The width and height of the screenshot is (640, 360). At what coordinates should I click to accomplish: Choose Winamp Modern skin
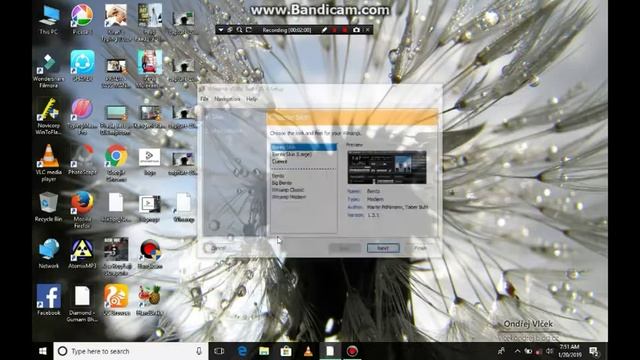(x=289, y=197)
